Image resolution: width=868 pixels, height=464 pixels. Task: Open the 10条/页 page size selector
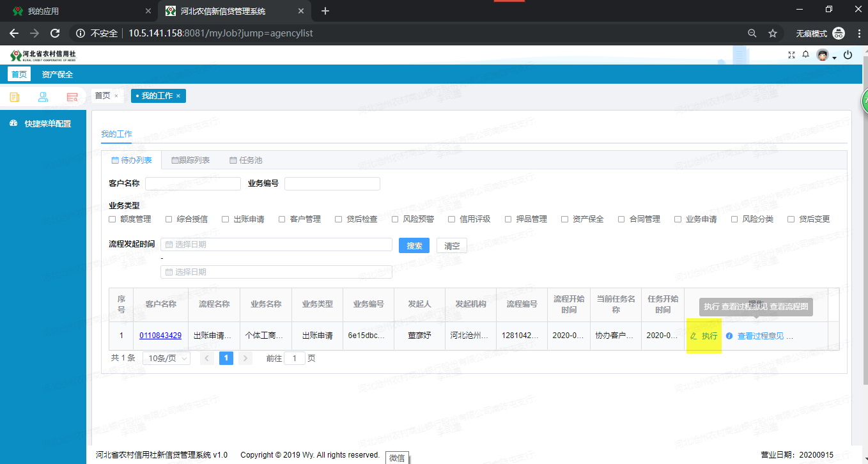point(166,358)
